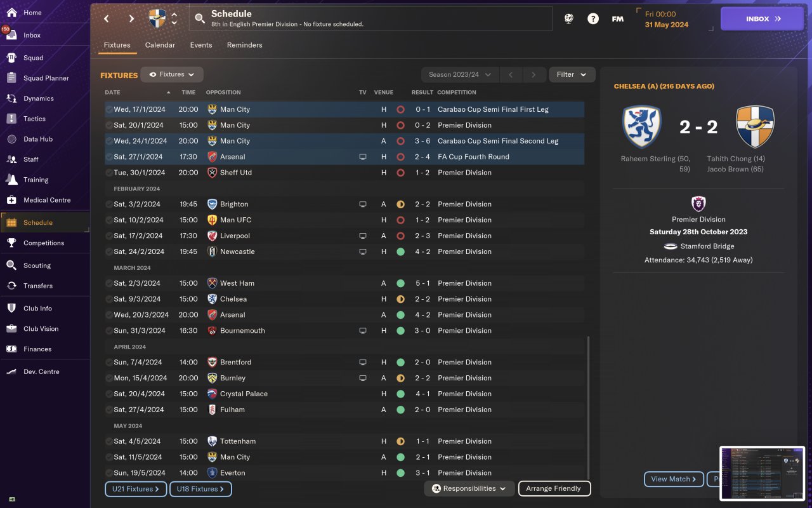Go back with the left arrow
Viewport: 812px width, 508px height.
tap(107, 19)
